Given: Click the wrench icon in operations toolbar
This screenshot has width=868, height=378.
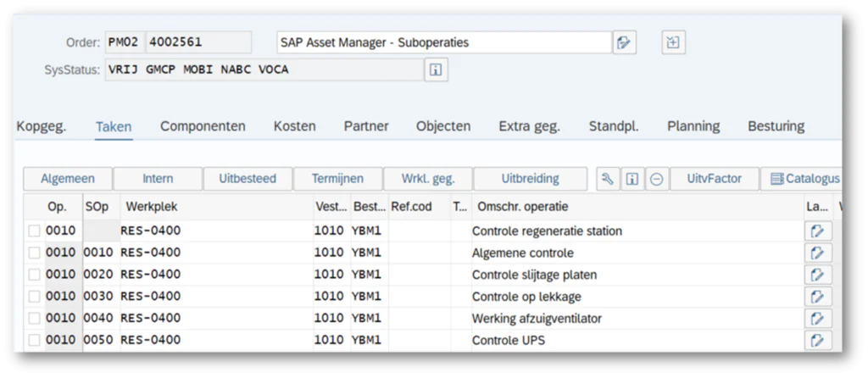Looking at the screenshot, I should tap(607, 179).
